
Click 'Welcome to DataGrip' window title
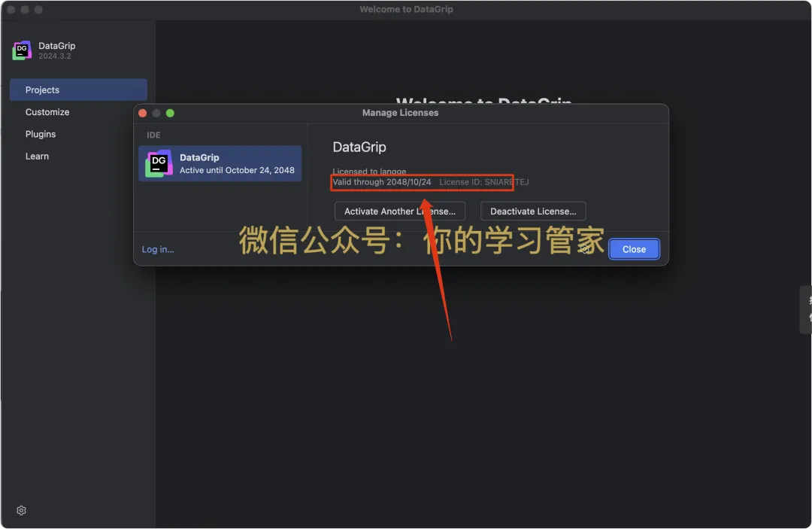(406, 9)
